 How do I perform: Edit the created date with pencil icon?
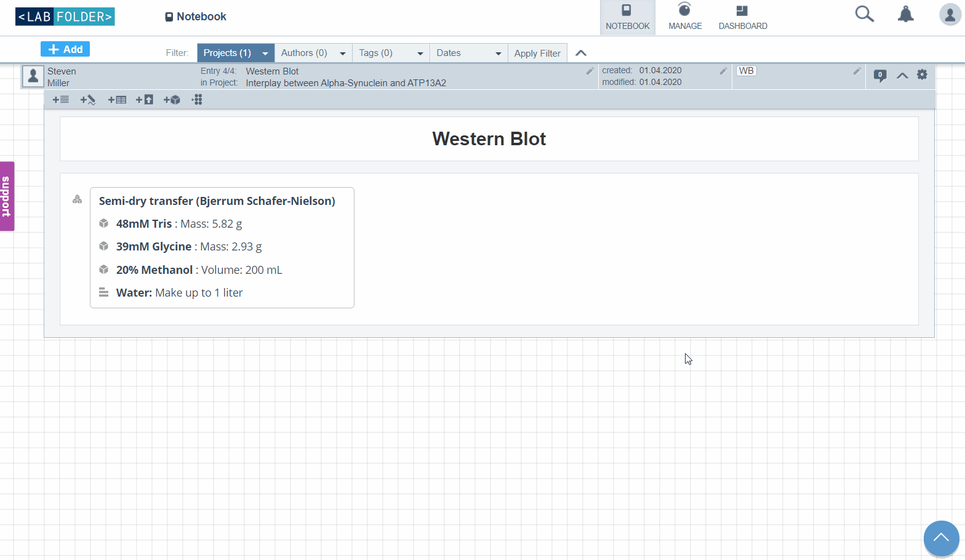[x=723, y=71]
